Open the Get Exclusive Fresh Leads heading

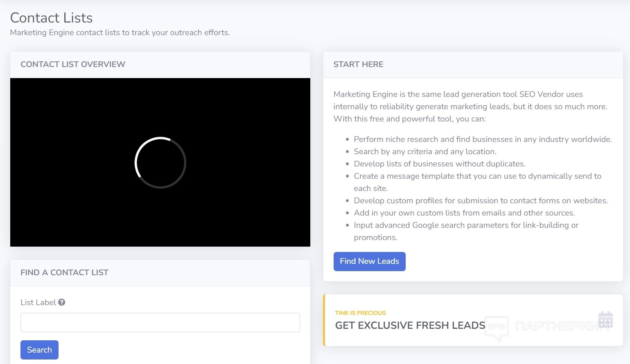pos(410,325)
